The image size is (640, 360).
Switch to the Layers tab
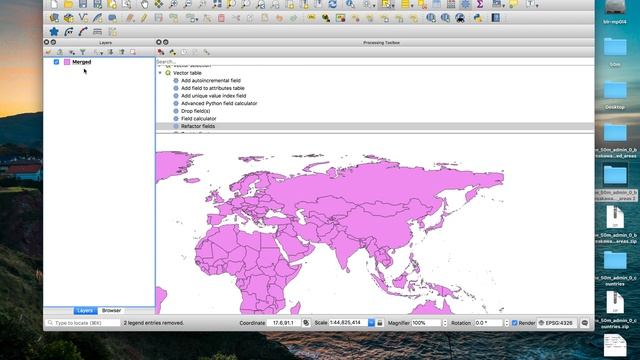click(85, 311)
